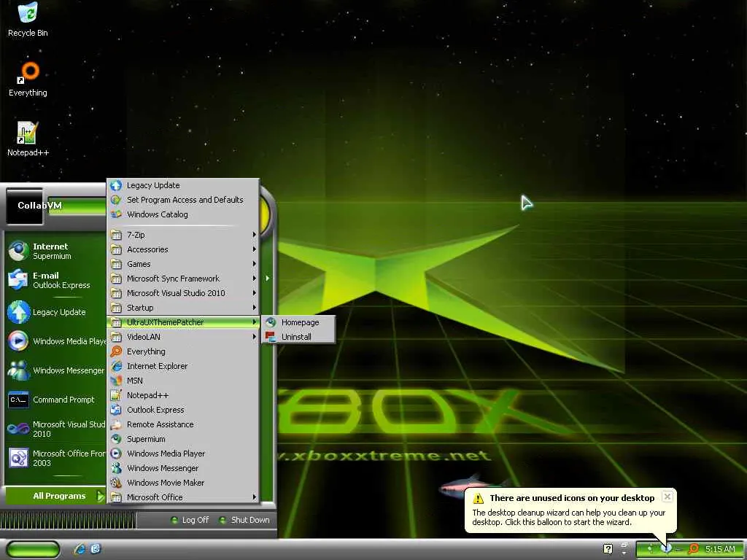
Task: Click the Supermium icon in programs list
Action: tap(116, 439)
